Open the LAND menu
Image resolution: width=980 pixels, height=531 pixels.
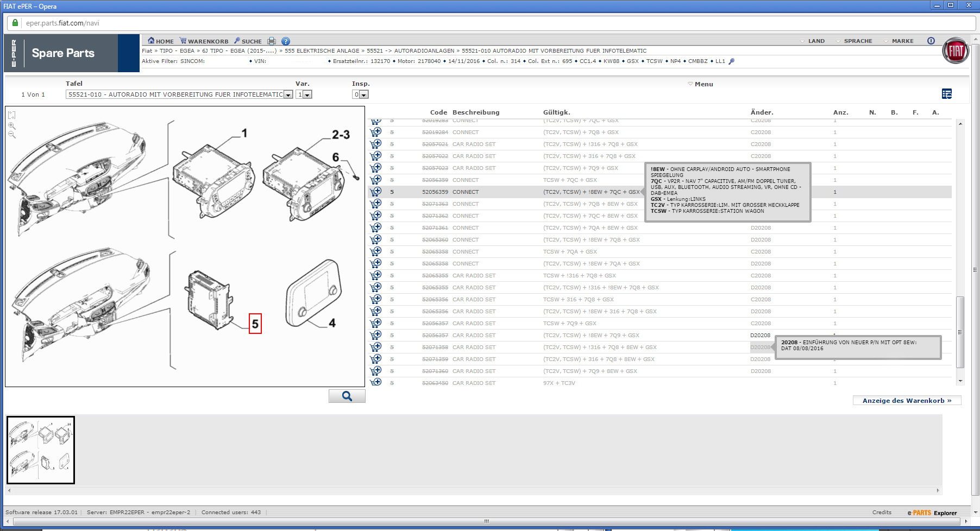pyautogui.click(x=815, y=41)
